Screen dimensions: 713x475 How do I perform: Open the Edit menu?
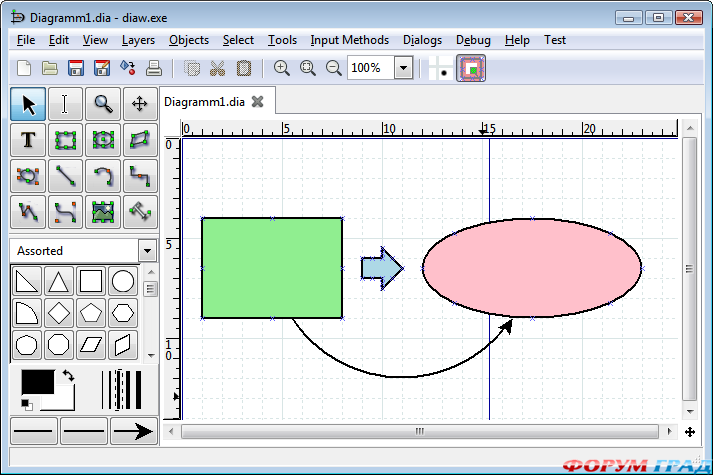click(59, 40)
